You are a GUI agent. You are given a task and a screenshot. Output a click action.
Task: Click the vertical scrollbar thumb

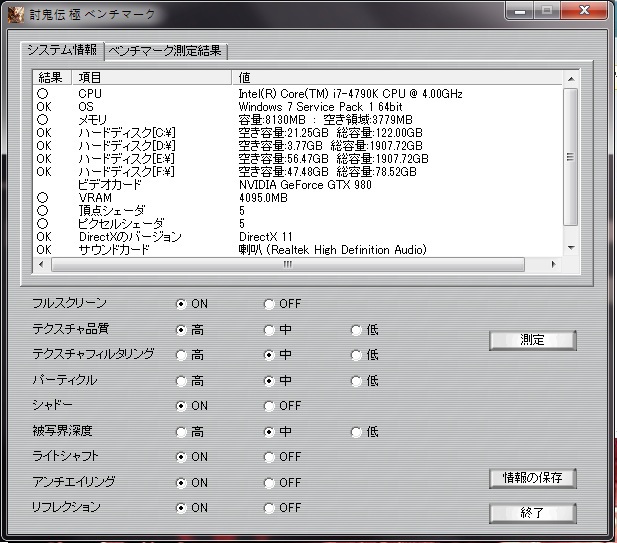[x=571, y=157]
